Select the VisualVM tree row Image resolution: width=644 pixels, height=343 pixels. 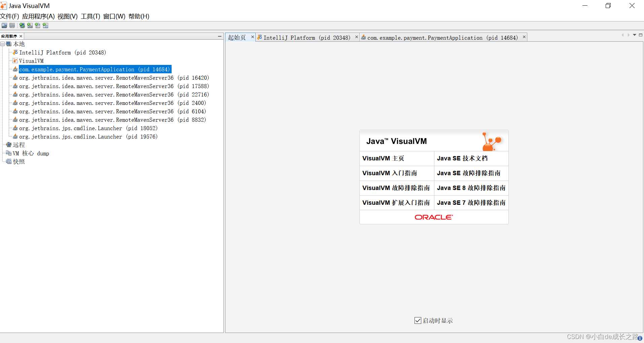[x=31, y=61]
